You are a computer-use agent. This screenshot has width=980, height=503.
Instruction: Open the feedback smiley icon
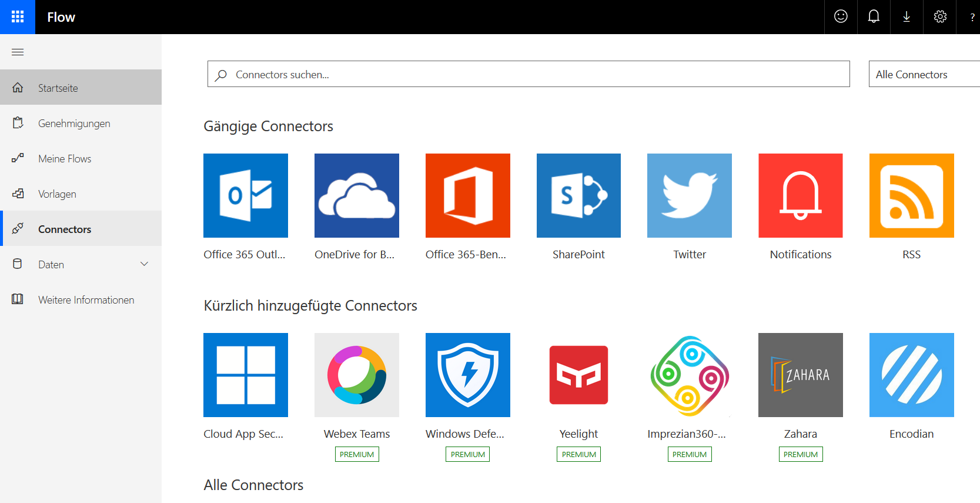tap(841, 16)
